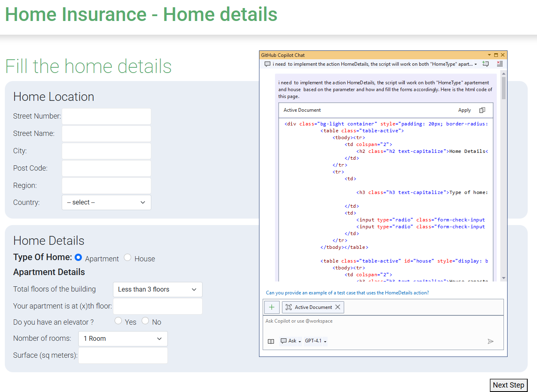Remove the Active Document context chip

tap(338, 307)
